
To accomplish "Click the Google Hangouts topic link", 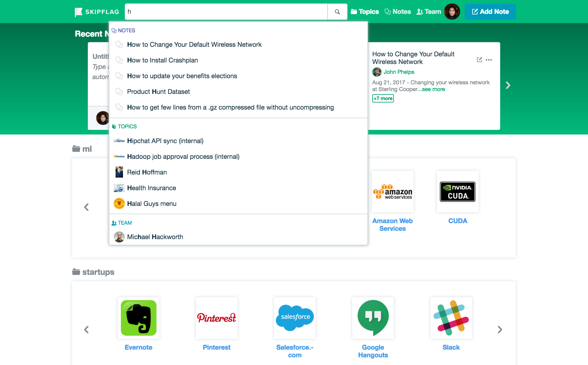I will click(373, 351).
